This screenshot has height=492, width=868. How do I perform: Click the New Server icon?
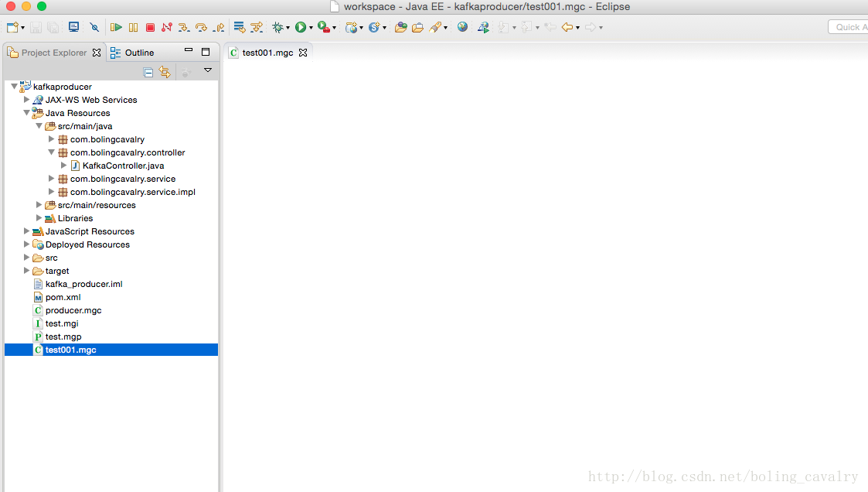click(352, 27)
